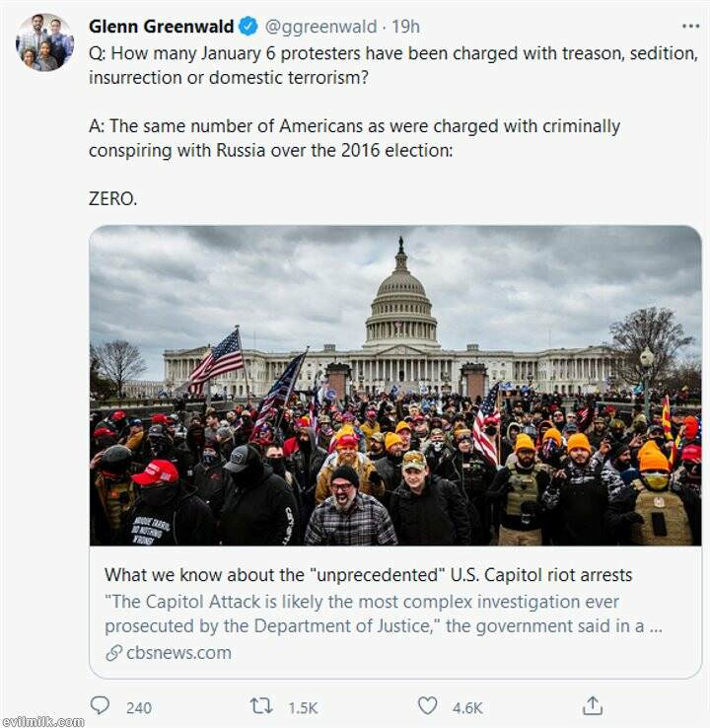
Task: Open the Capitol riot arrests article headline
Action: 369,575
